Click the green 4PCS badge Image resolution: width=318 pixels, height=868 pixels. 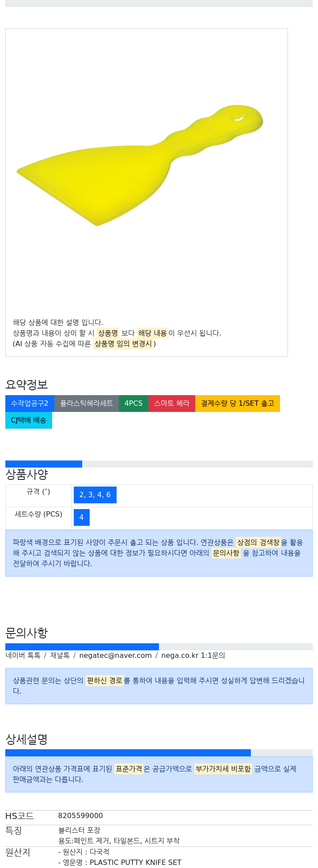(x=133, y=404)
